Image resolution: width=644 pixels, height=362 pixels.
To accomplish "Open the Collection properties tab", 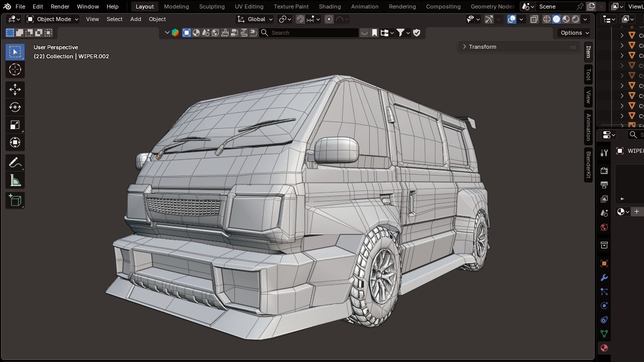I will coord(604,245).
